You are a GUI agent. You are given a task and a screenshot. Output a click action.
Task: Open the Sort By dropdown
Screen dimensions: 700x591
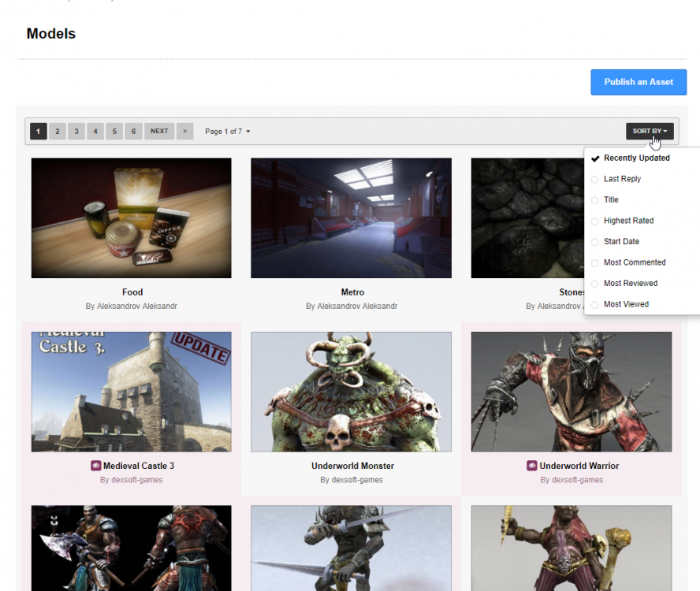pyautogui.click(x=650, y=131)
